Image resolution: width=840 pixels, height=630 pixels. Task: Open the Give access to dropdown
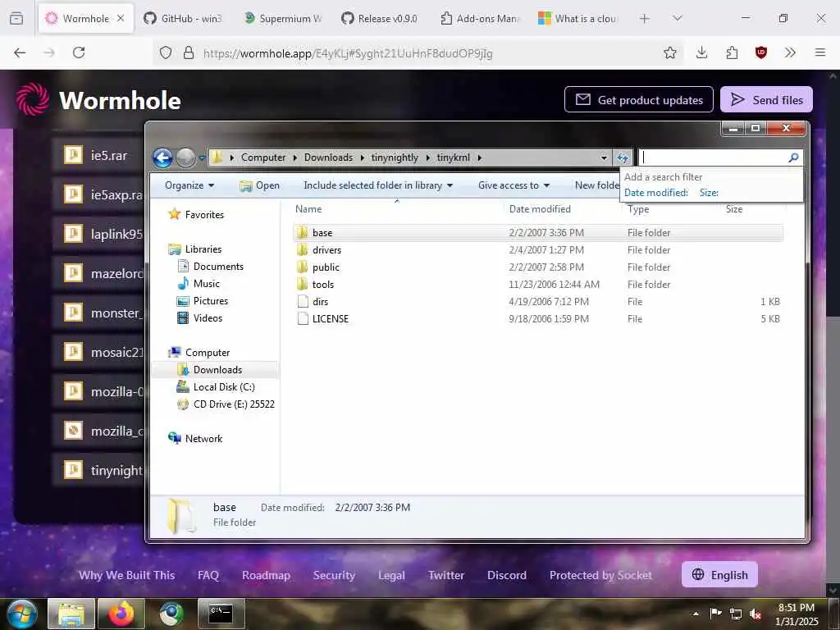(x=514, y=185)
